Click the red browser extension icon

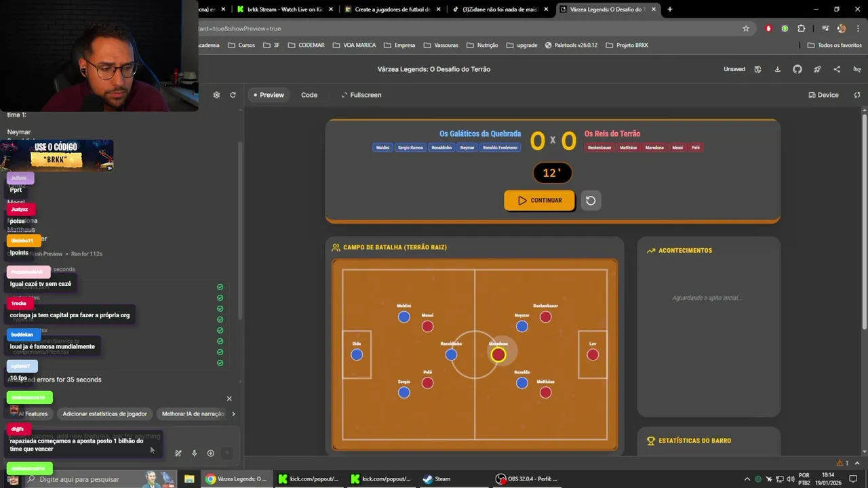click(x=768, y=28)
